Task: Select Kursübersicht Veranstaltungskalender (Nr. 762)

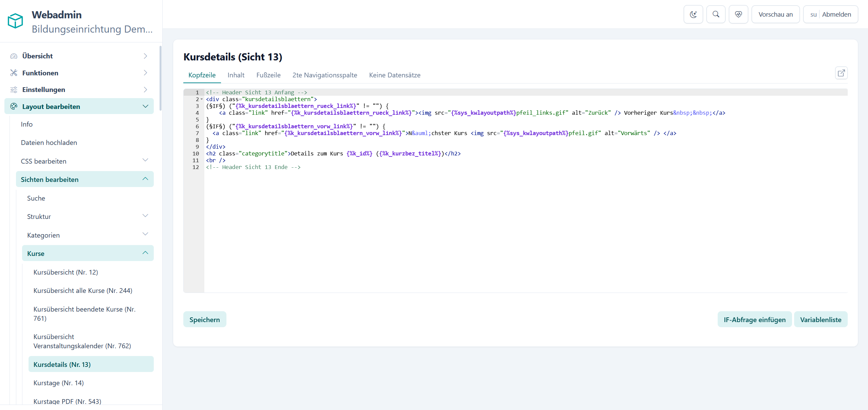Action: [x=91, y=341]
